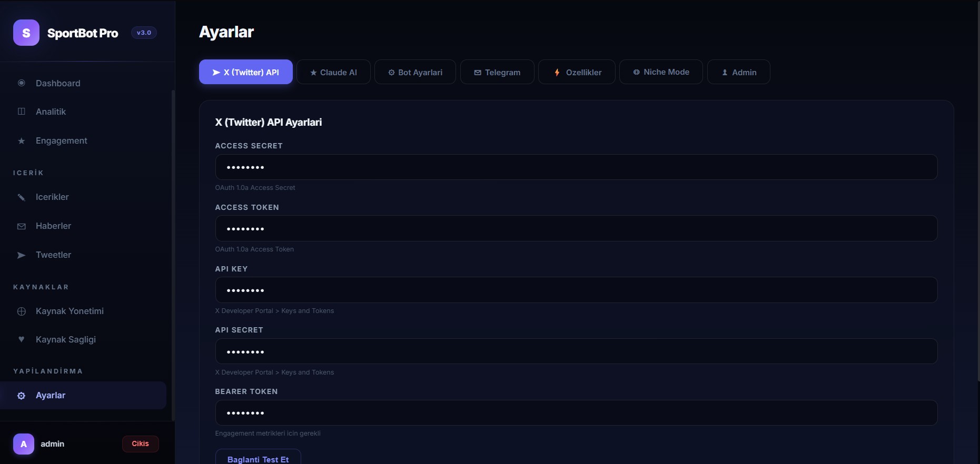Viewport: 980px width, 464px height.
Task: Select the X (Twitter) API tab
Action: [x=246, y=72]
